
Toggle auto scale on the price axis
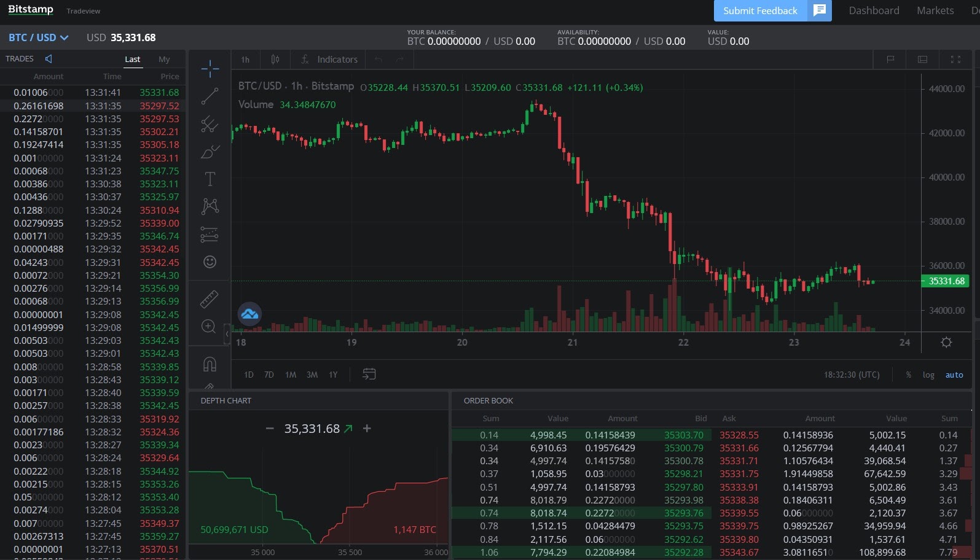point(954,375)
